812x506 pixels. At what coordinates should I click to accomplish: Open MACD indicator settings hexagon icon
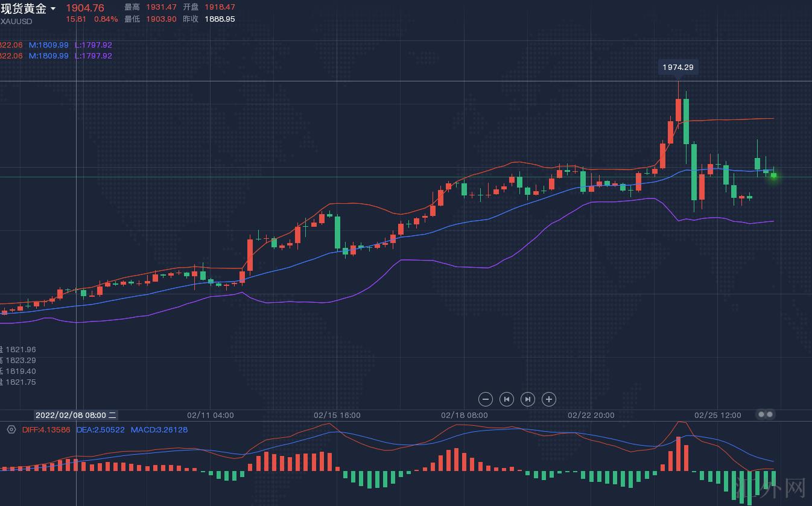(11, 429)
